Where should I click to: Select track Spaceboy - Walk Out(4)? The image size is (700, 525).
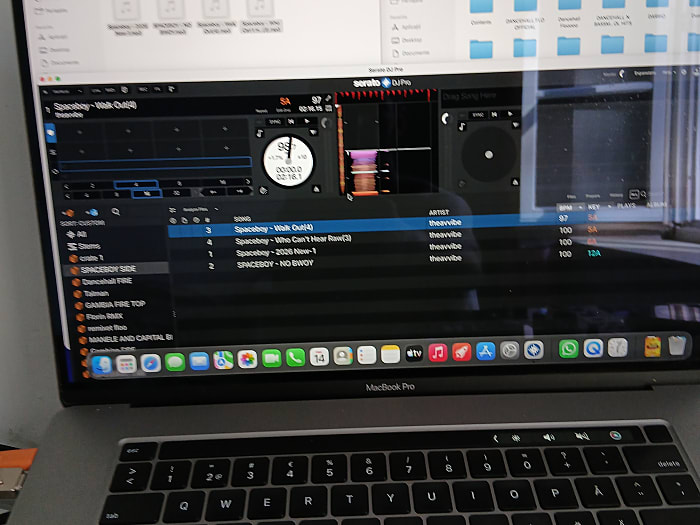pos(273,228)
